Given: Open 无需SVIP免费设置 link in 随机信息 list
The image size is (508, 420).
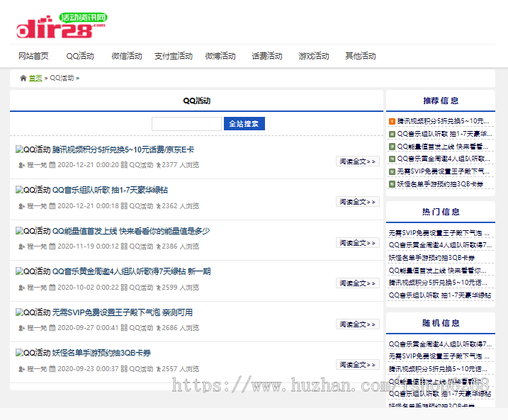Looking at the screenshot, I should click(439, 356).
